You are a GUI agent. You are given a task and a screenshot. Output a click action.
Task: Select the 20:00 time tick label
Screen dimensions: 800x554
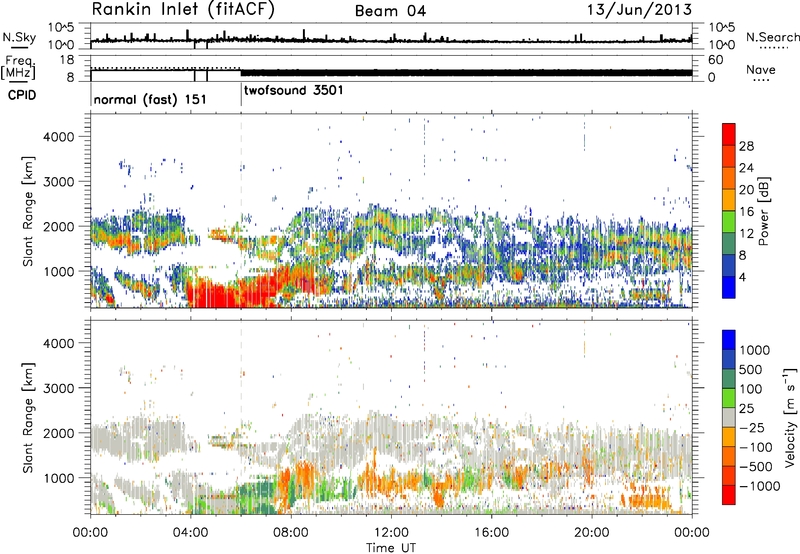(x=592, y=533)
